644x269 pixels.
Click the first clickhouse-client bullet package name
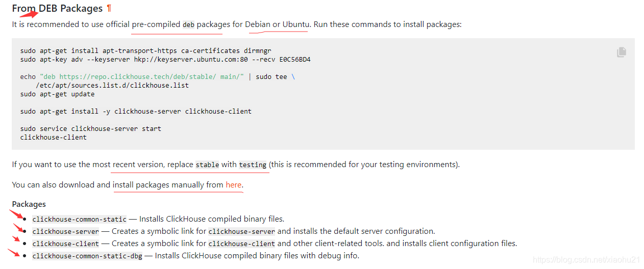pos(66,244)
